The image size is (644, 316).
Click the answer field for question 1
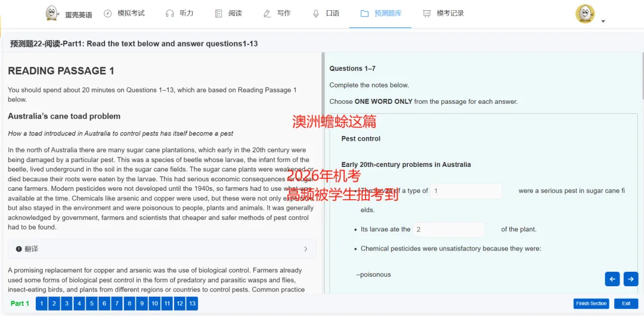(466, 191)
